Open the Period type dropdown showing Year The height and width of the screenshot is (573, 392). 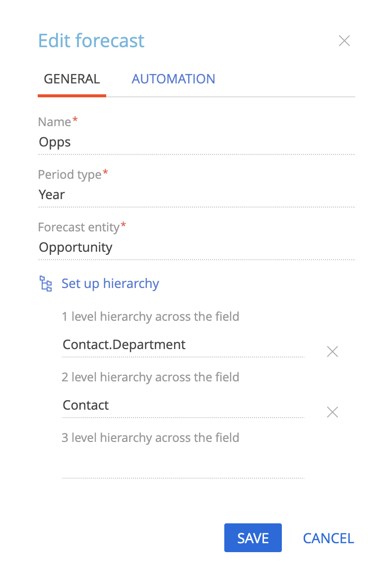196,195
